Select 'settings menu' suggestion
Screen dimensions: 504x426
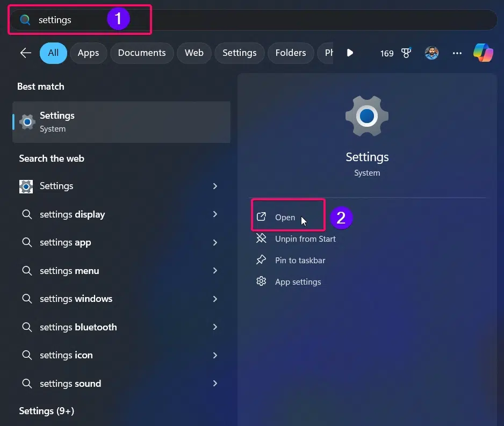[x=121, y=271]
